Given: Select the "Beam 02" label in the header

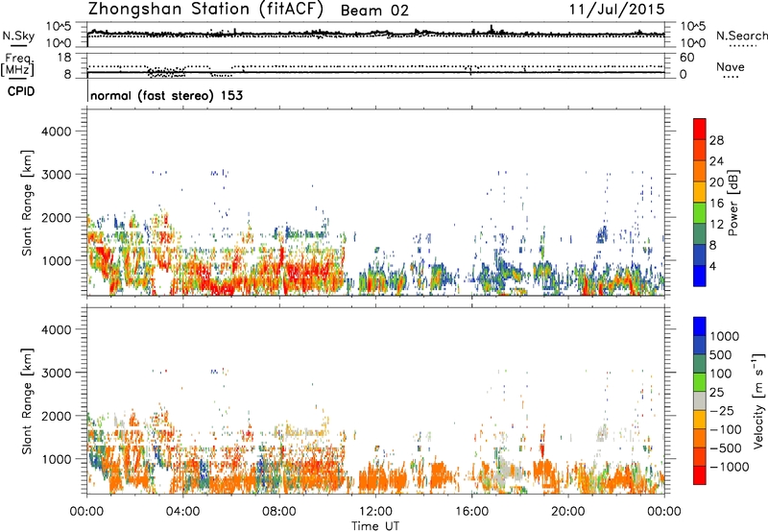Looking at the screenshot, I should tap(374, 11).
